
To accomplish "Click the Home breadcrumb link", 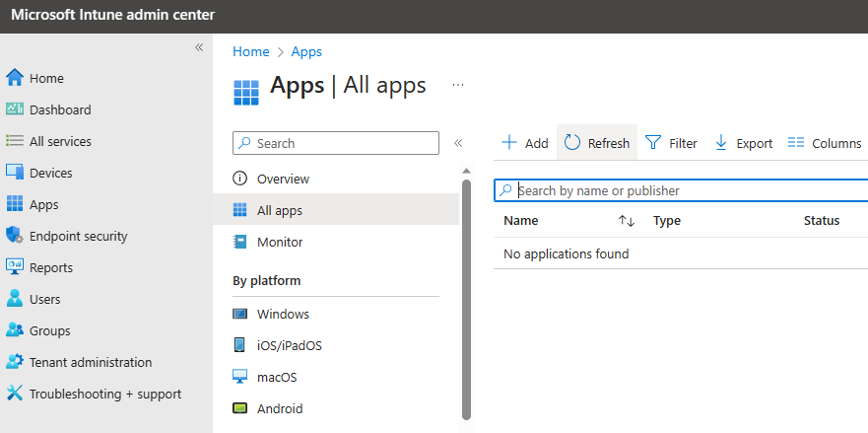I will (x=250, y=51).
